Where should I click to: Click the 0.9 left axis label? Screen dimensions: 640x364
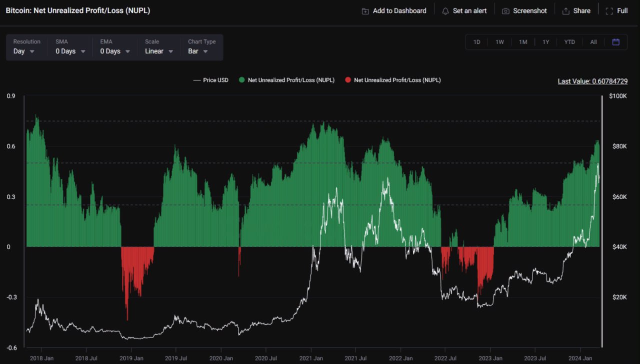(x=10, y=96)
